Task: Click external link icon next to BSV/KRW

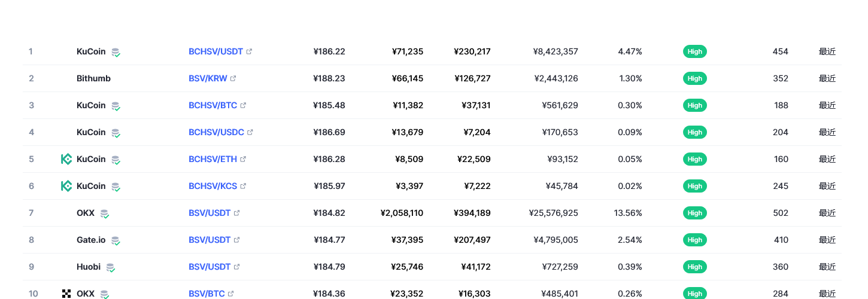Action: coord(233,78)
